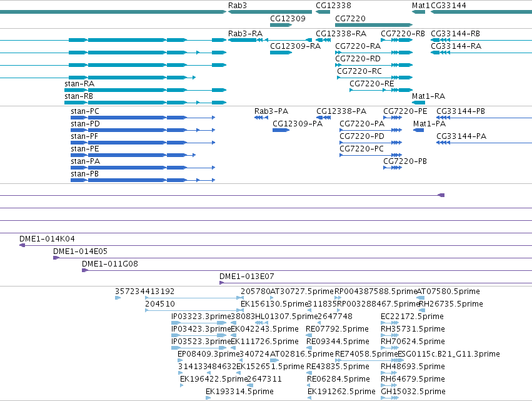Click transcript Mat1-RA
The width and height of the screenshot is (532, 401).
point(428,96)
